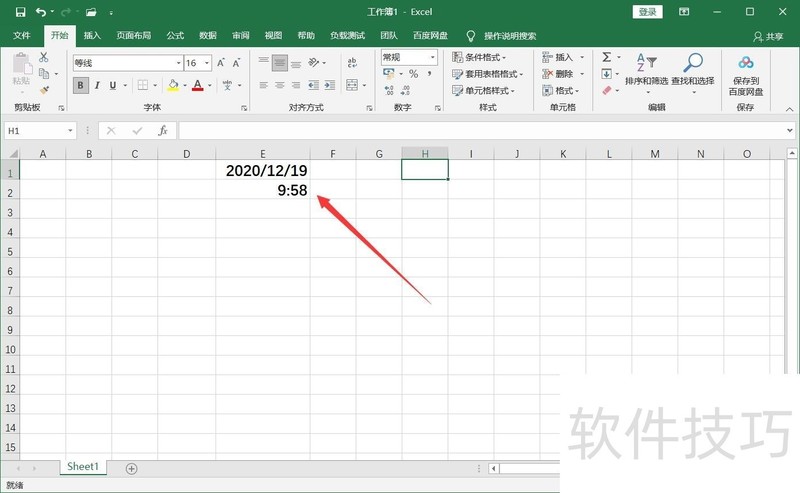This screenshot has width=800, height=493.
Task: Save to Baidu Netdisk
Action: tap(745, 76)
